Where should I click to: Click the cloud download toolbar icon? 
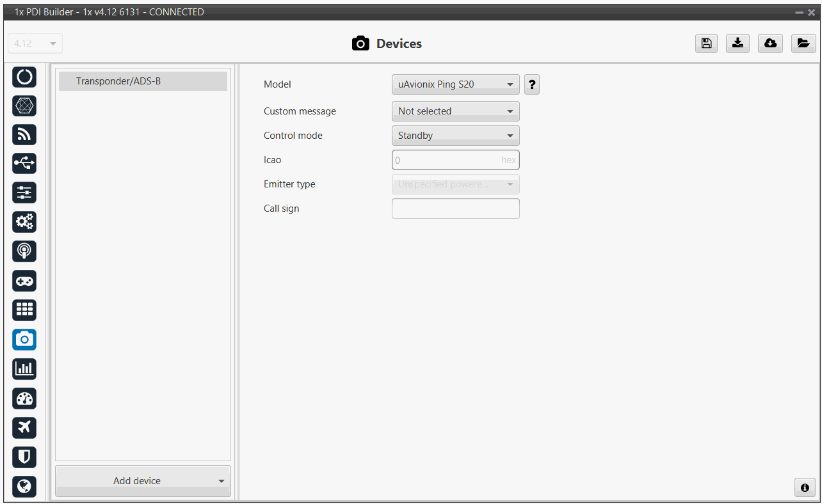pos(770,43)
